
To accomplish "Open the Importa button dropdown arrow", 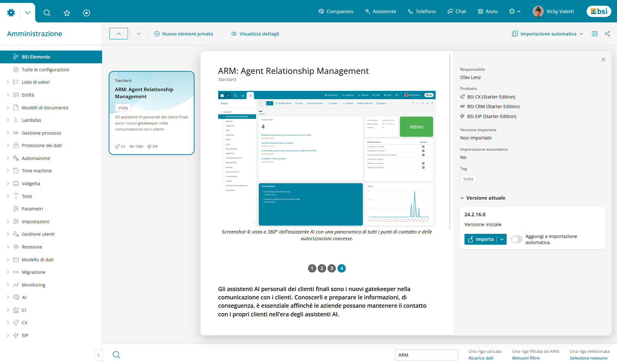I will (x=502, y=239).
